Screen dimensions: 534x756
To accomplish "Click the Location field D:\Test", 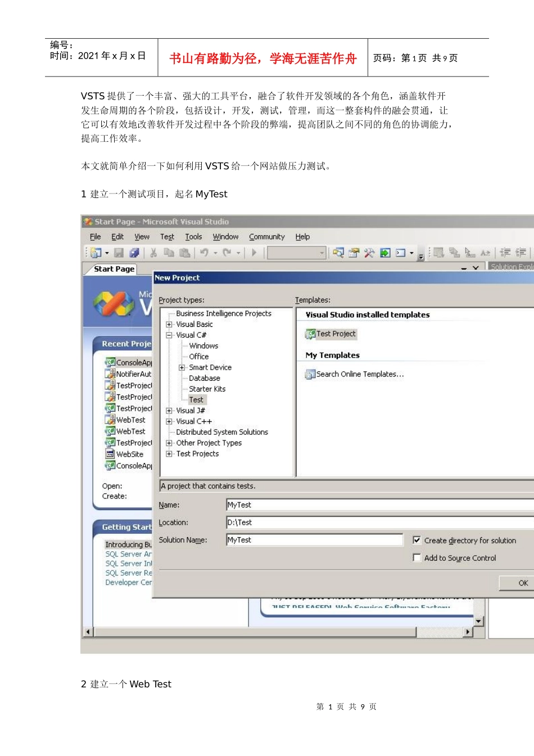I will [380, 523].
